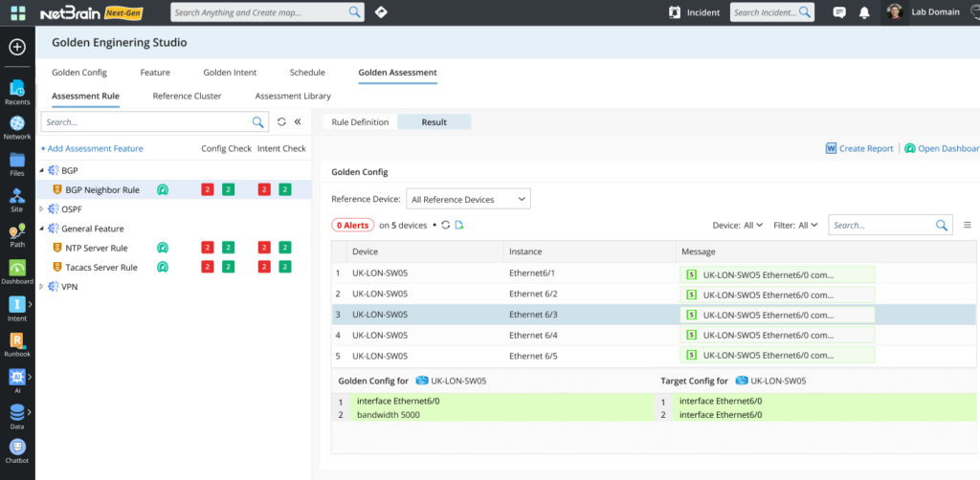Click the path direction diamond icon
980x480 pixels.
coord(381,11)
